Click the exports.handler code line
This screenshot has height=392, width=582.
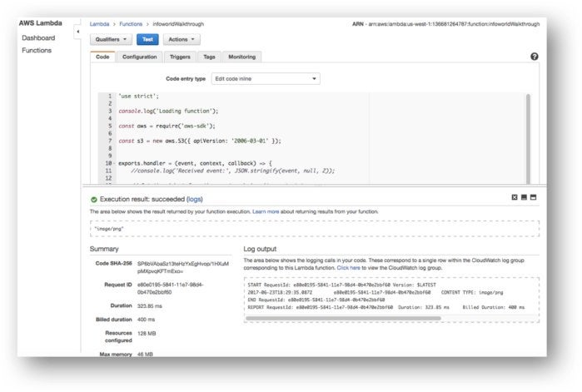coord(195,163)
